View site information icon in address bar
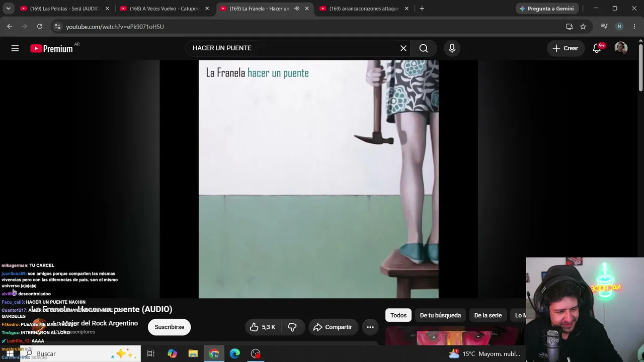Screen dimensions: 644x362 coord(57,26)
